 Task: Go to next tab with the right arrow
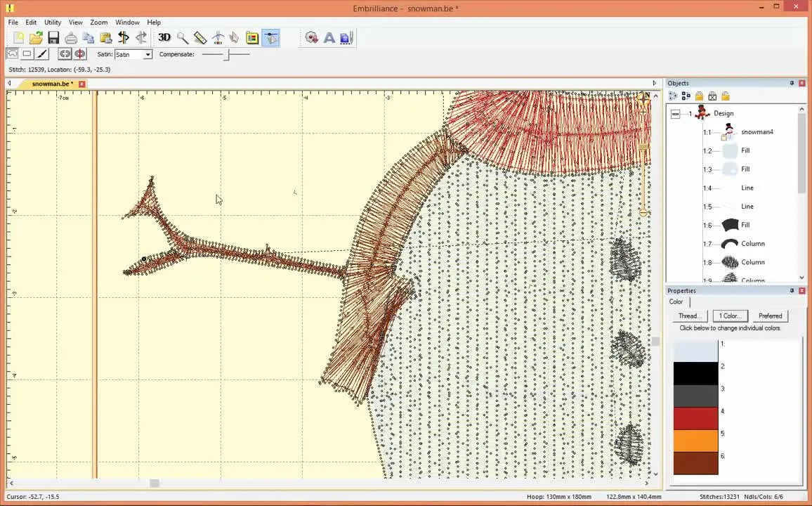pyautogui.click(x=654, y=83)
